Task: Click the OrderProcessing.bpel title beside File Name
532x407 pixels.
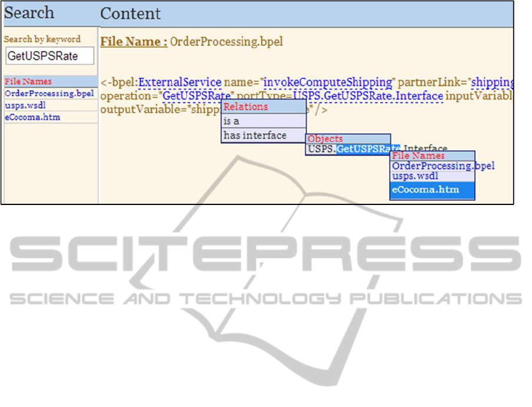Action: pyautogui.click(x=226, y=42)
